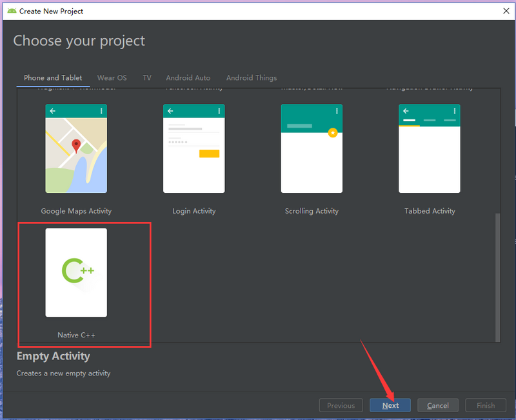Open the Wear OS tab
Viewport: 516px width, 420px height.
tap(112, 78)
